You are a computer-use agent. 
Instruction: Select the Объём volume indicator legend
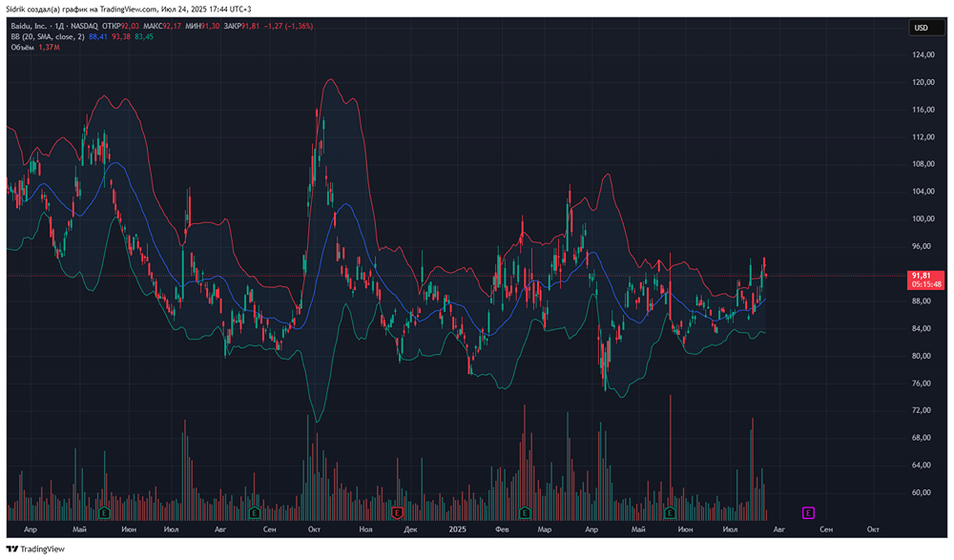click(x=22, y=48)
